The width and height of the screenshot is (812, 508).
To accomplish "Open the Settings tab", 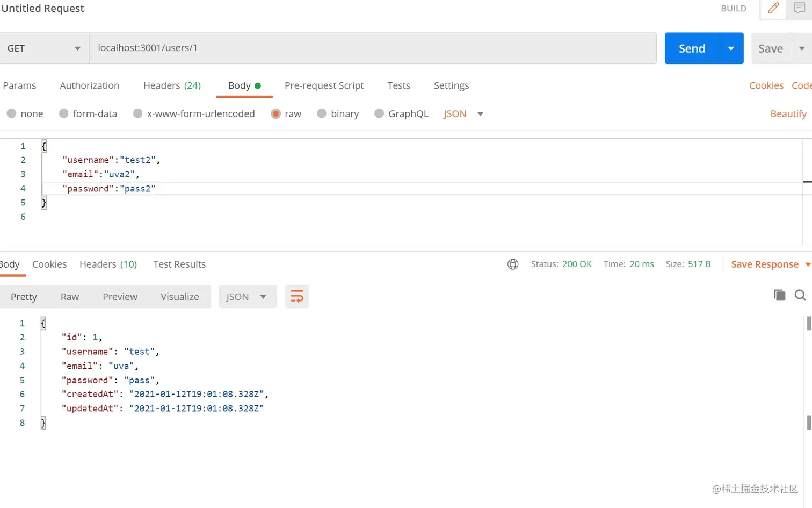I will coord(451,85).
